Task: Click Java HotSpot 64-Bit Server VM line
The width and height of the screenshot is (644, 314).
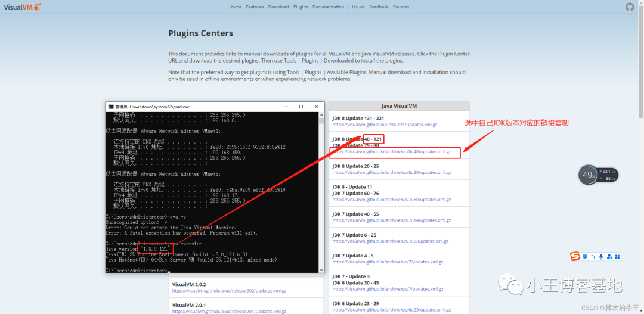Action: pos(191,259)
